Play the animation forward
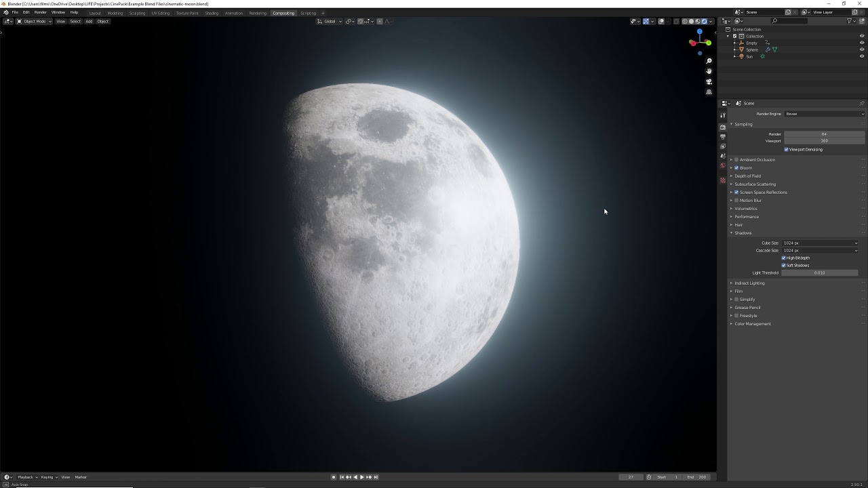Screen dimensions: 868x488 point(361,477)
